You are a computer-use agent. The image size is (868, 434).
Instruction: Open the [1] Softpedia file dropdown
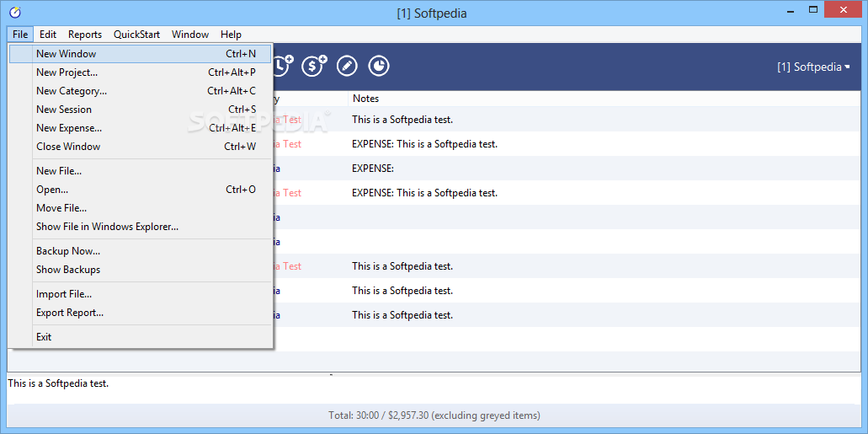click(814, 67)
